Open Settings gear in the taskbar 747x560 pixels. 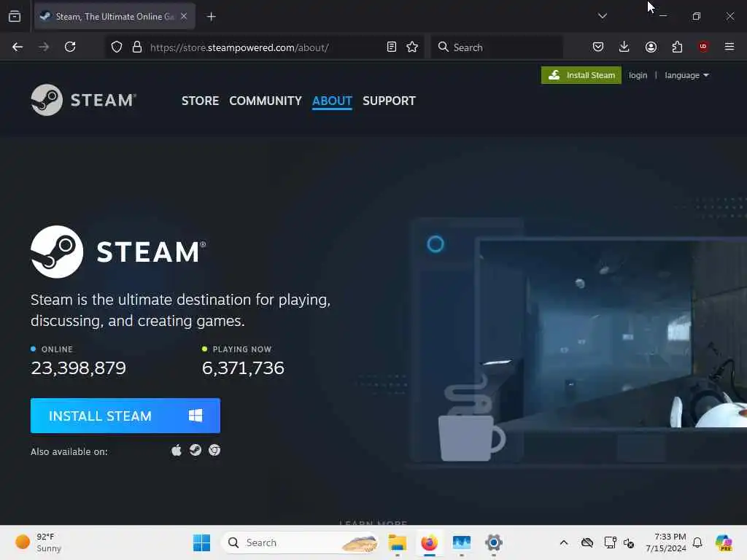pos(494,542)
